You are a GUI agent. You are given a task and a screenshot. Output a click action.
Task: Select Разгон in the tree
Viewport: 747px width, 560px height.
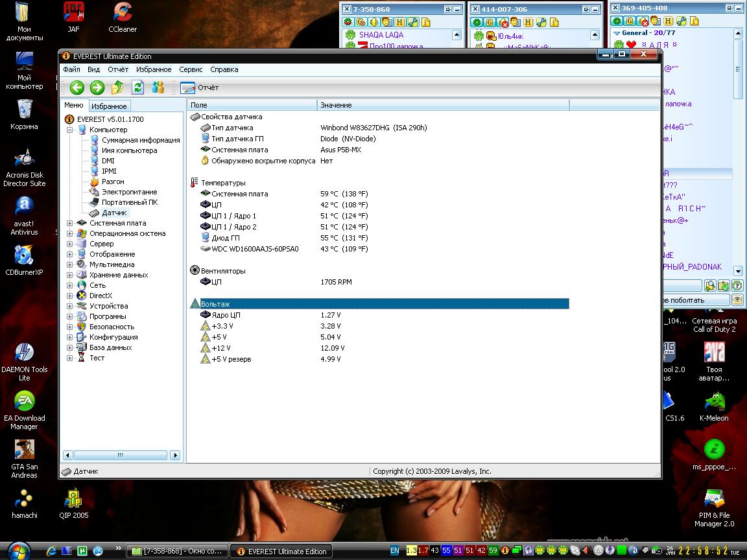tap(113, 181)
